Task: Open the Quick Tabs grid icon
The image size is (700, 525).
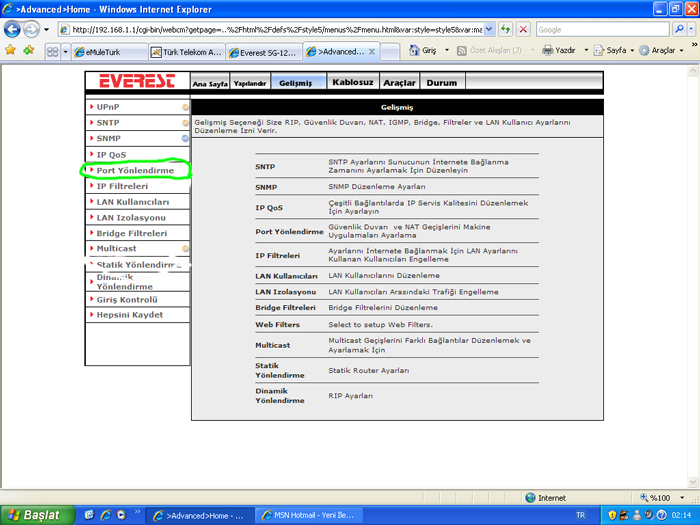Action: coord(53,52)
